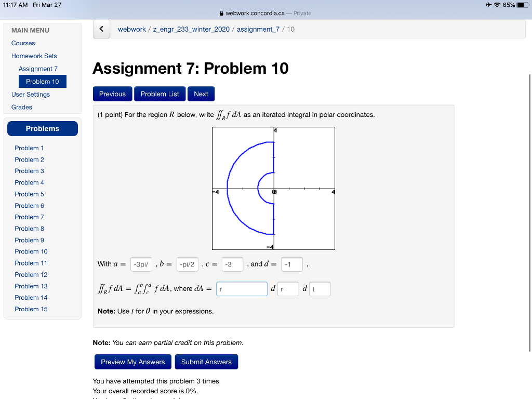Select Problem 10 in the sidebar
The height and width of the screenshot is (399, 532).
(x=42, y=81)
